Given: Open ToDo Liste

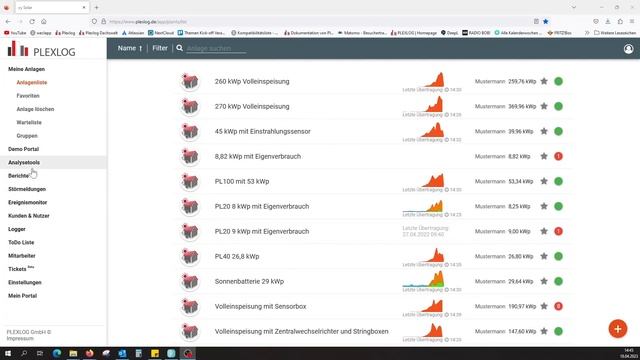Looking at the screenshot, I should click(x=21, y=242).
